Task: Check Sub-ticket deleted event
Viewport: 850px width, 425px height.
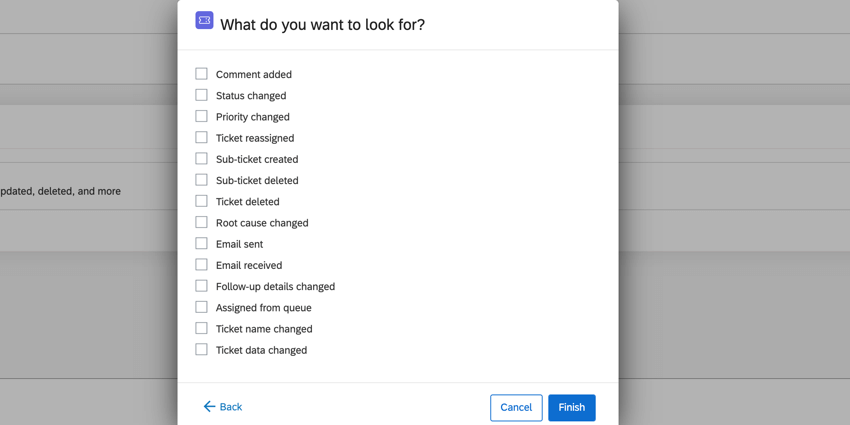Action: (202, 180)
